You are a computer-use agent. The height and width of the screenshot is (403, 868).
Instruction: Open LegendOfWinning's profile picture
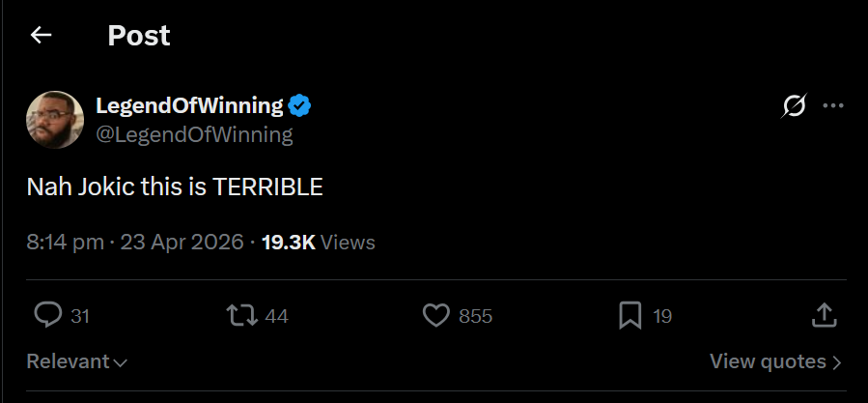pos(55,120)
